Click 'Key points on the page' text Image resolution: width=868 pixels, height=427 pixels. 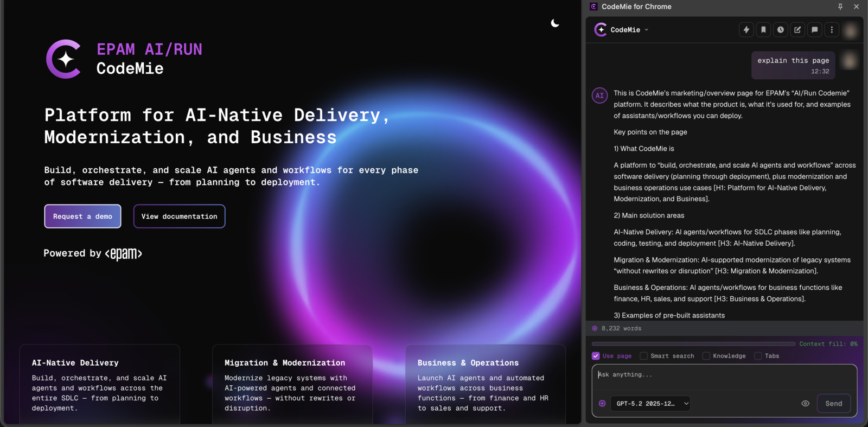click(x=650, y=132)
